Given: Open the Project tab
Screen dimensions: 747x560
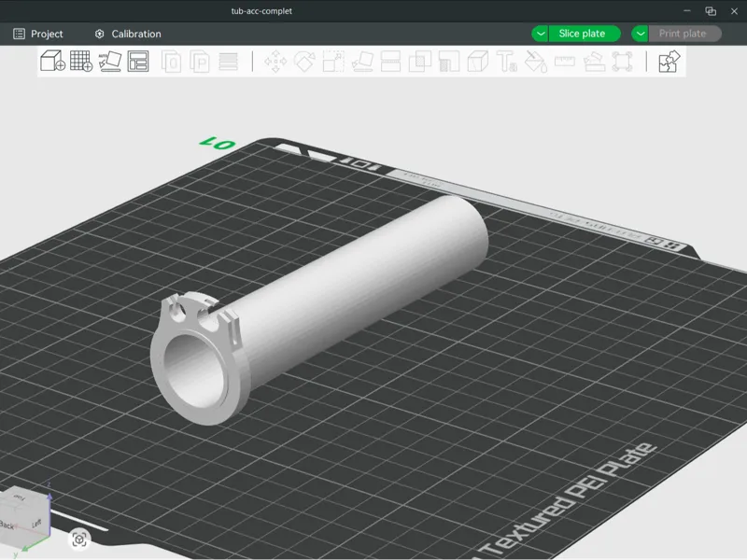Looking at the screenshot, I should (38, 34).
